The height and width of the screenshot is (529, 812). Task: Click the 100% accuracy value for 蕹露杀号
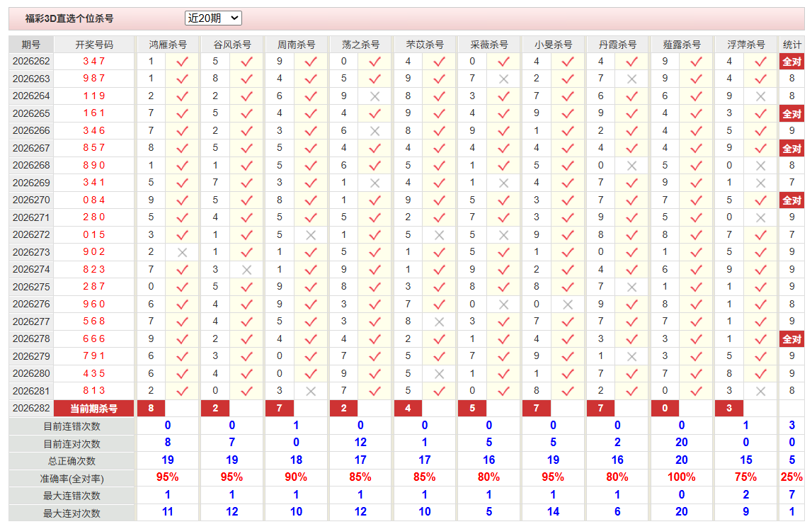pyautogui.click(x=682, y=477)
